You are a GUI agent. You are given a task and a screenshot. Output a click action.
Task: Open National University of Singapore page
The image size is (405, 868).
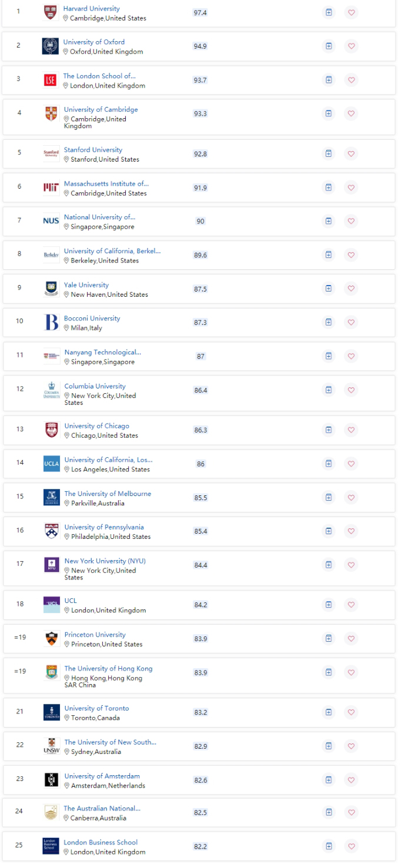click(x=99, y=217)
